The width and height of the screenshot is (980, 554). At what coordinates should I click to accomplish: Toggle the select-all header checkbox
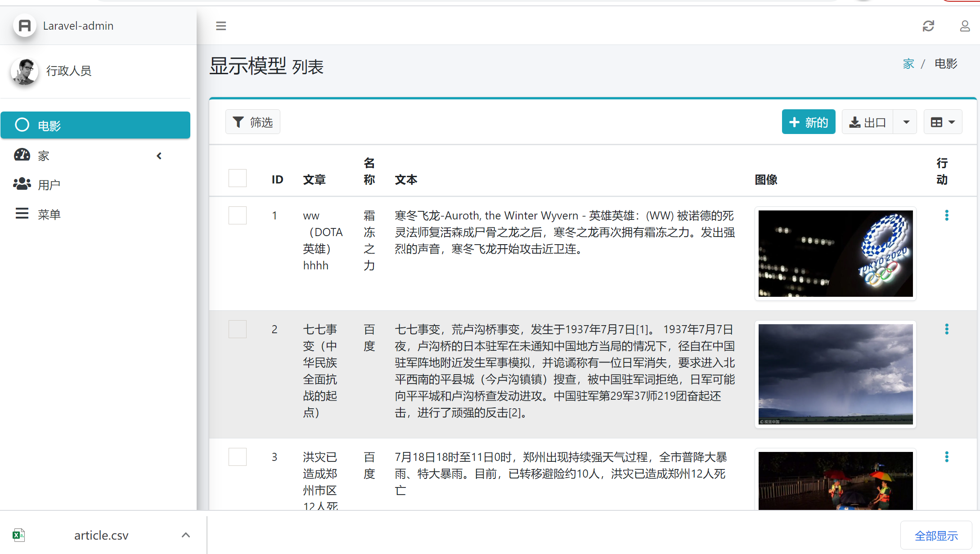point(237,178)
